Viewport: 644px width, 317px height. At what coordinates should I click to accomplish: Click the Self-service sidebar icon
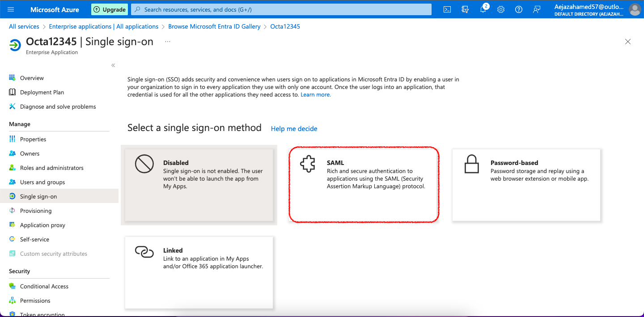(x=12, y=239)
